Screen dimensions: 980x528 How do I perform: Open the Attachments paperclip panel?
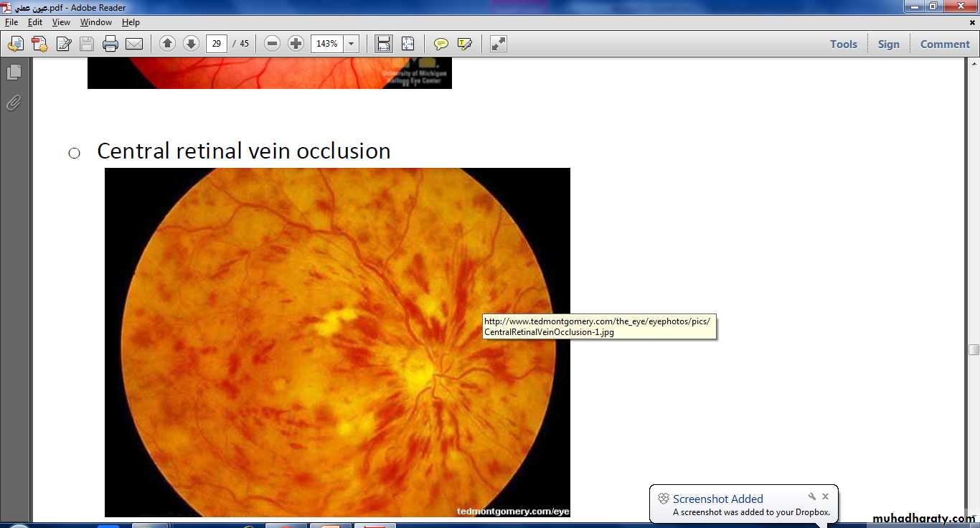14,103
